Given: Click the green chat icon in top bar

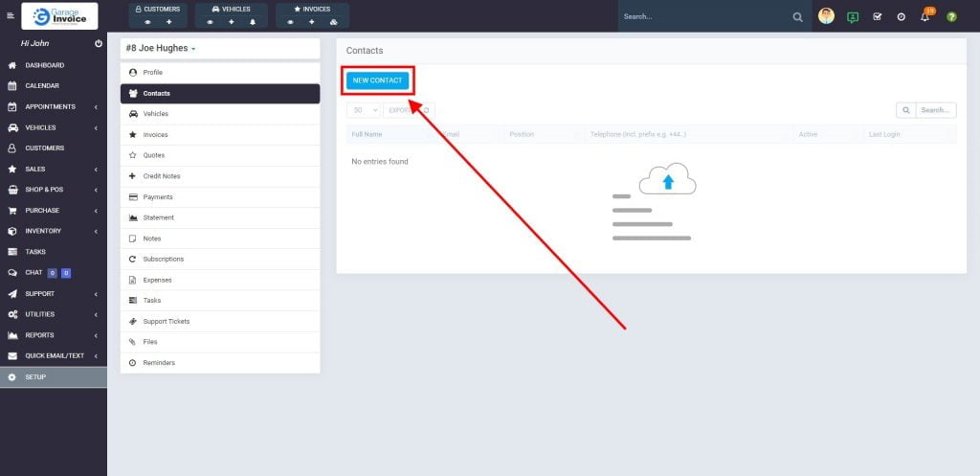Looking at the screenshot, I should (x=853, y=17).
